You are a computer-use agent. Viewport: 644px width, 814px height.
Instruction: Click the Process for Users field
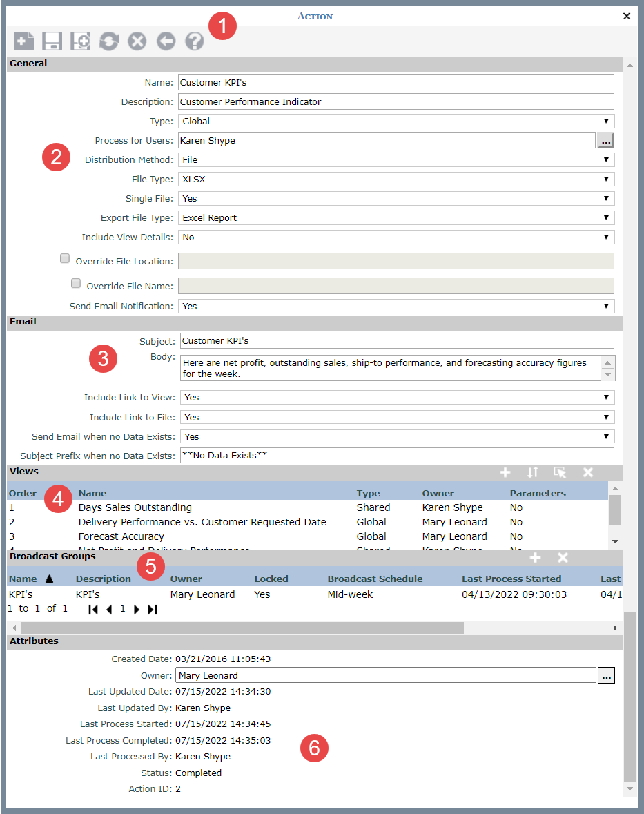click(387, 140)
